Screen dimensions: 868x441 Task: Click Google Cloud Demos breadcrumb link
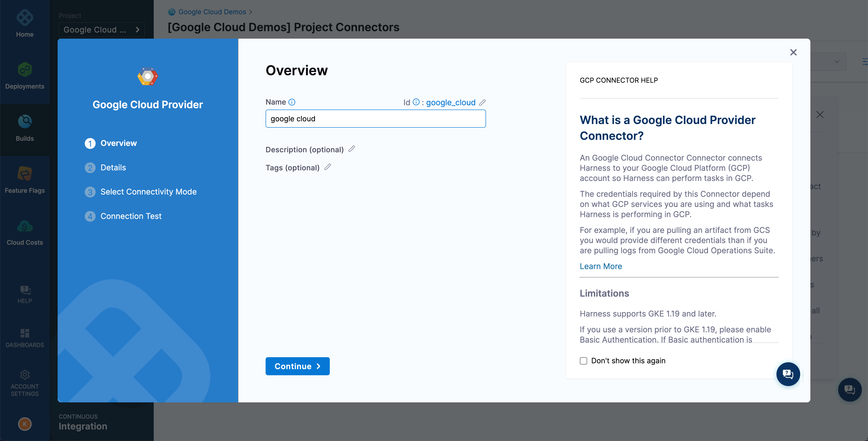click(x=213, y=11)
